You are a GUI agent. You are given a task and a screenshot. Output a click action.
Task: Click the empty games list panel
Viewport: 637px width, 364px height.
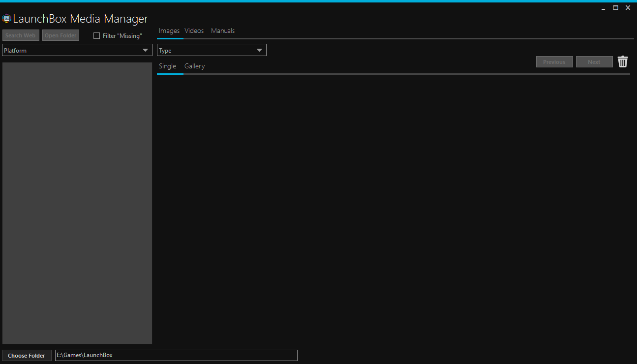pyautogui.click(x=77, y=203)
